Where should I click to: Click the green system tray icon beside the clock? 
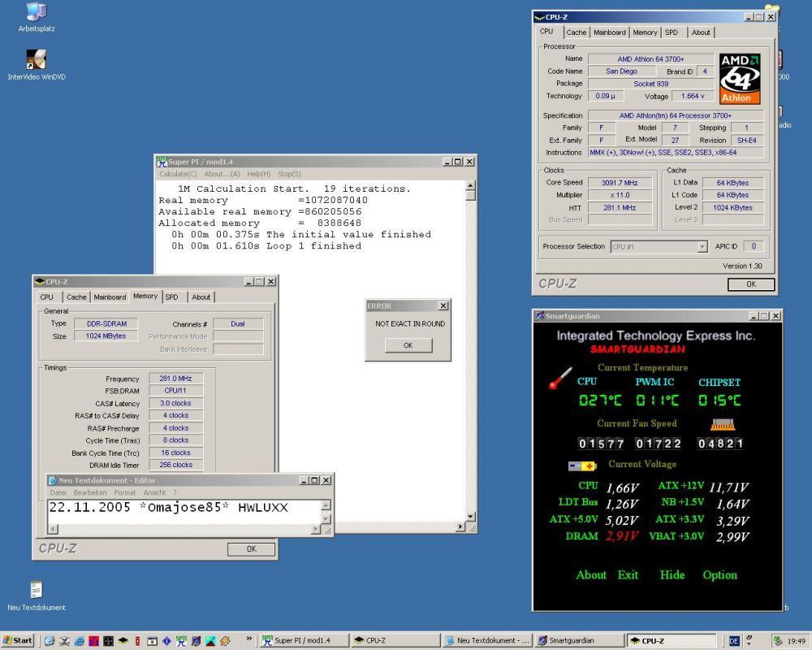pos(777,641)
